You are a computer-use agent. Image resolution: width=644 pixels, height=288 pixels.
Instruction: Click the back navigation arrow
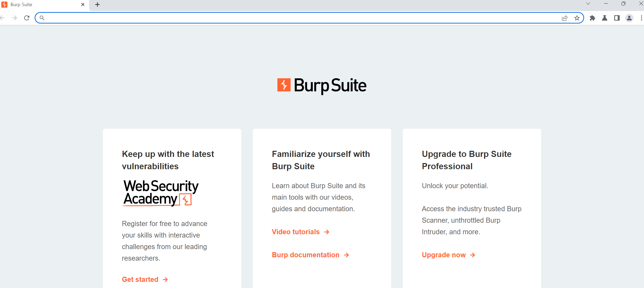tap(3, 18)
